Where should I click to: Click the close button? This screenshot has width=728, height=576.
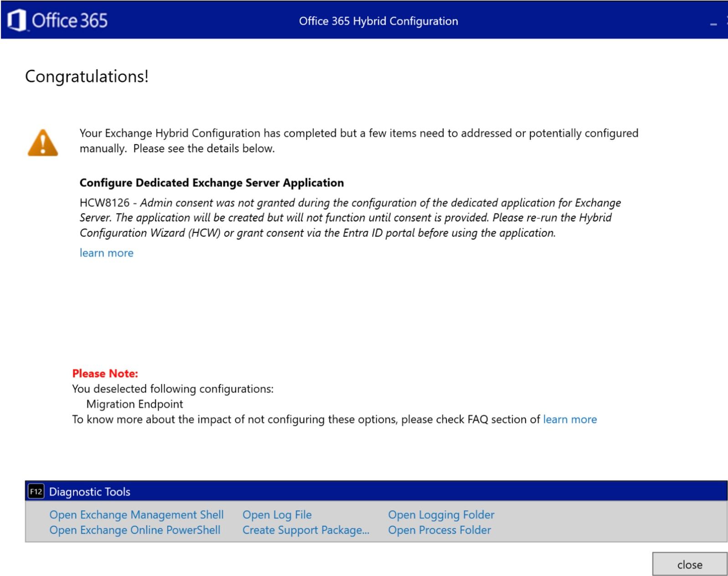click(x=690, y=564)
